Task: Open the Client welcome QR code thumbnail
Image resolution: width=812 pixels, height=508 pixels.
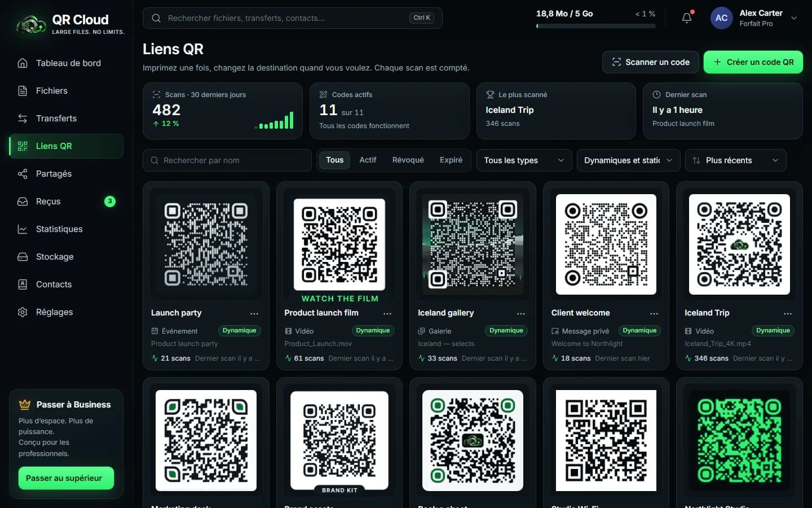Action: [x=606, y=244]
